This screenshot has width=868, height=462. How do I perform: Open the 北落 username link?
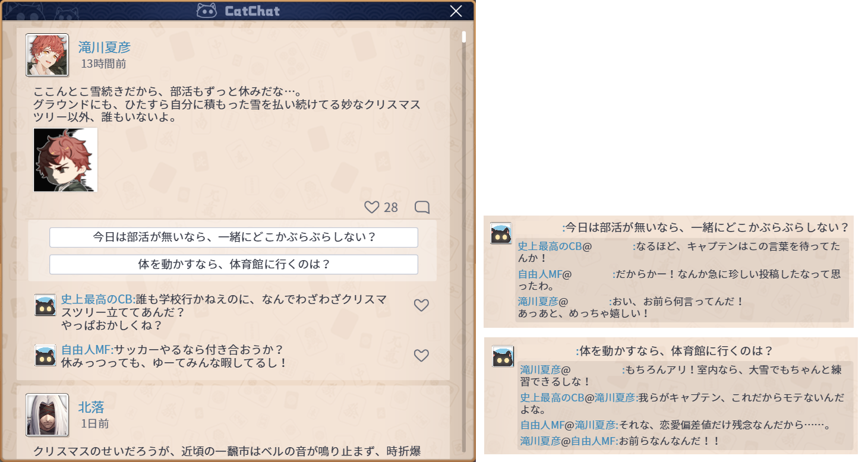91,407
